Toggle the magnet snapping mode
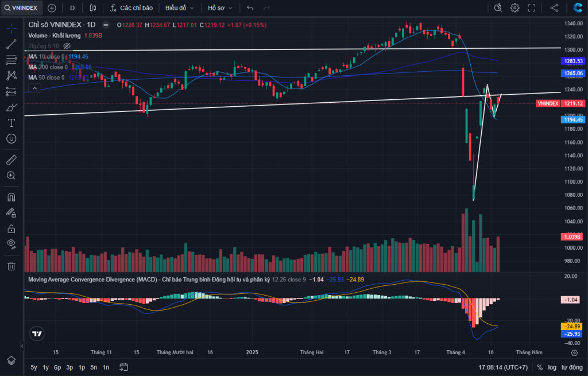The height and width of the screenshot is (376, 588). tap(11, 197)
